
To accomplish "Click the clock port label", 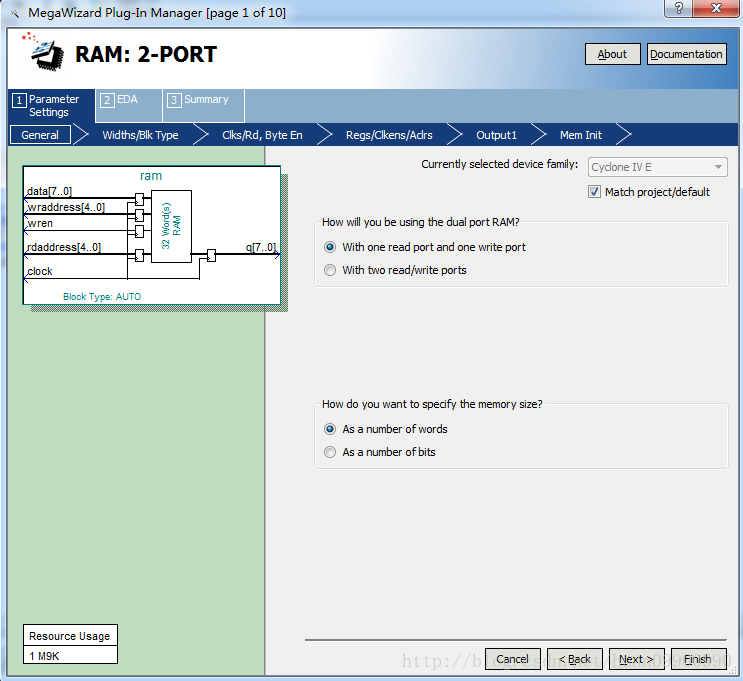I will (x=40, y=271).
